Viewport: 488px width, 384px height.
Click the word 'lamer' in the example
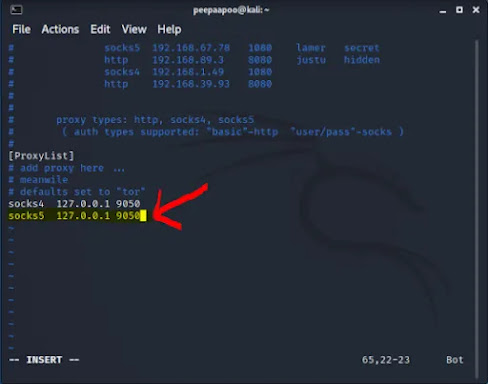311,48
